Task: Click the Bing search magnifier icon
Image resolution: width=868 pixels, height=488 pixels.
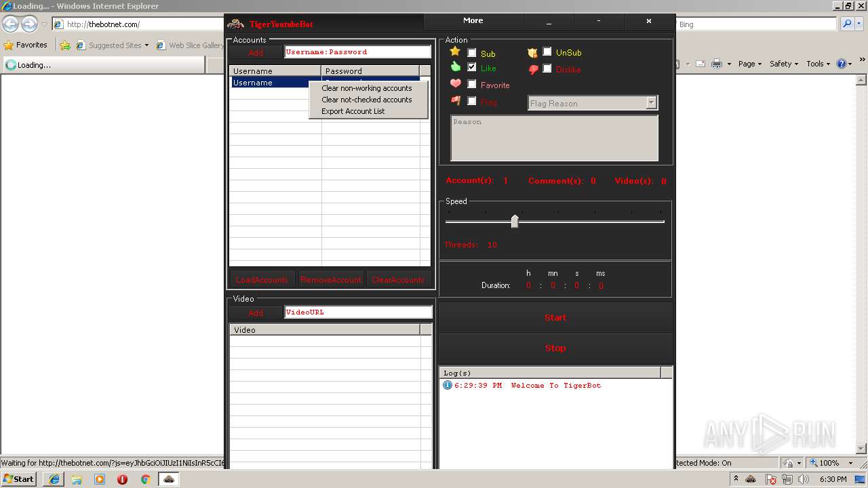Action: [846, 24]
